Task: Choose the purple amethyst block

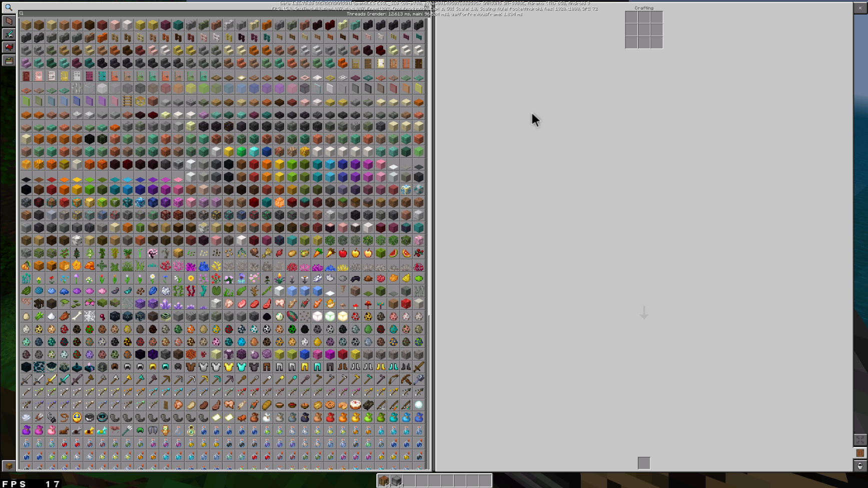Action: click(140, 303)
